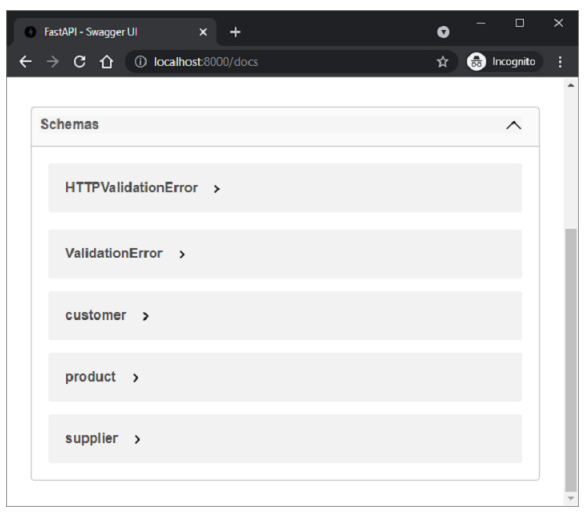Click the Schemas section heading
The height and width of the screenshot is (516, 586).
(x=70, y=124)
